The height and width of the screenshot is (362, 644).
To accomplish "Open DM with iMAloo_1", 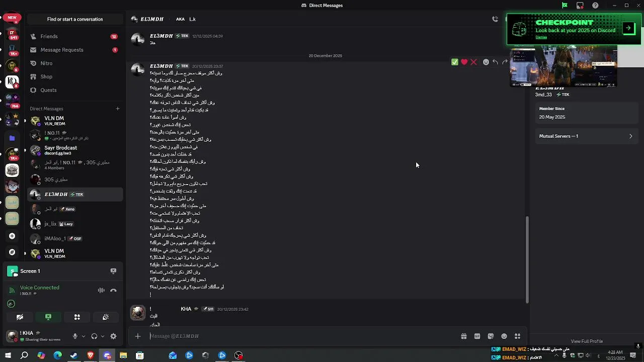I will 75,238.
